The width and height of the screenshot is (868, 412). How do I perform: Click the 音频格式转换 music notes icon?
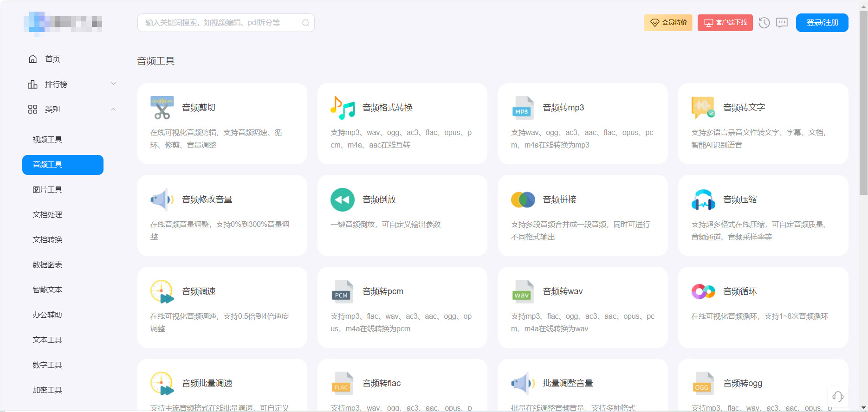[343, 108]
